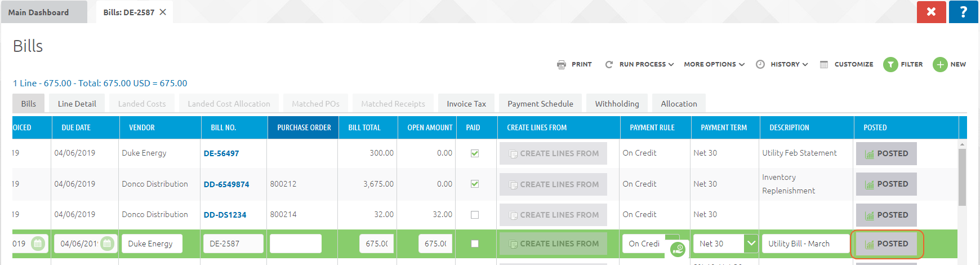This screenshot has width=980, height=265.
Task: Open the blue help question mark
Action: pos(963,12)
